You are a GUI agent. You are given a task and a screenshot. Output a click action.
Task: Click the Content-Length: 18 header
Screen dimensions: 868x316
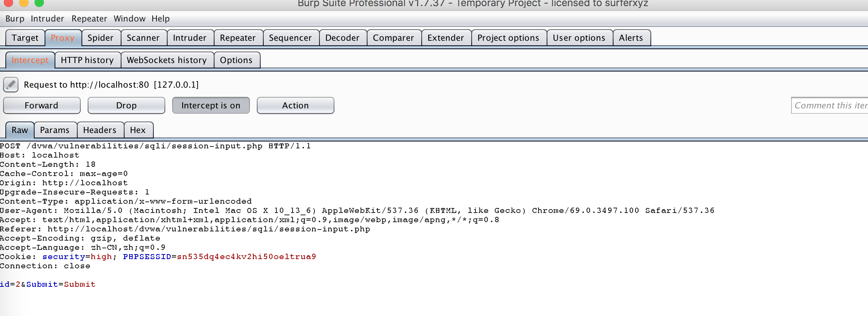tap(48, 165)
